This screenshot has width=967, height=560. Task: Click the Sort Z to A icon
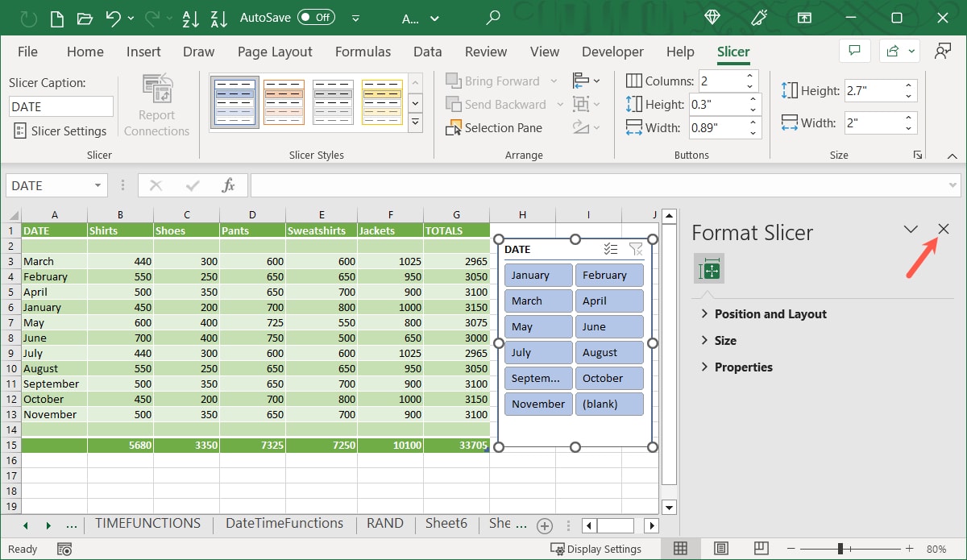(x=218, y=17)
